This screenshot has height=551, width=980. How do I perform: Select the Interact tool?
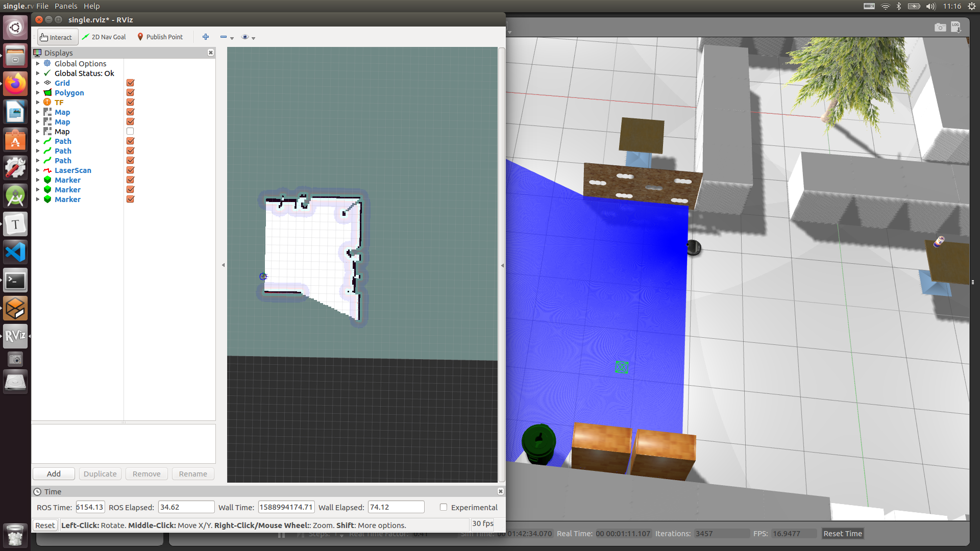(x=57, y=37)
